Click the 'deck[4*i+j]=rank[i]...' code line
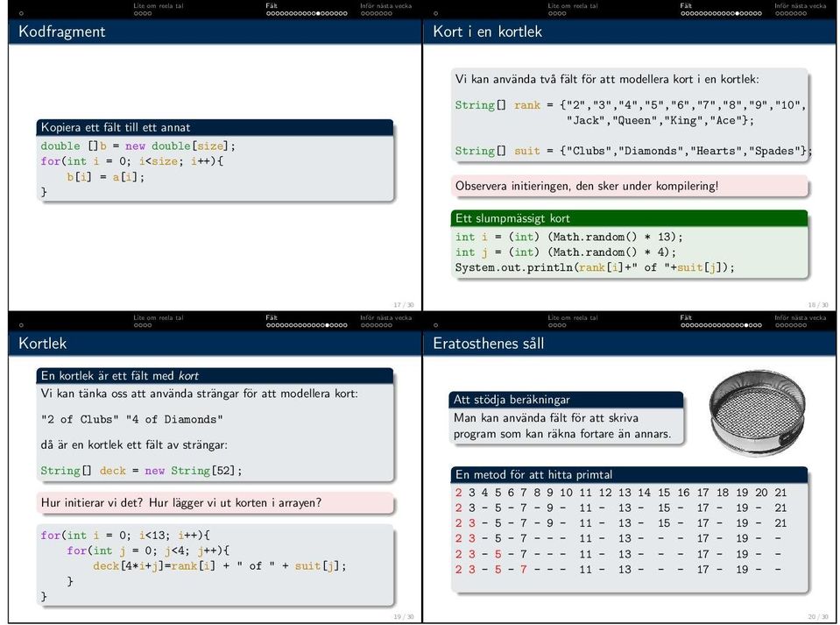The width and height of the screenshot is (840, 625). click(x=220, y=566)
